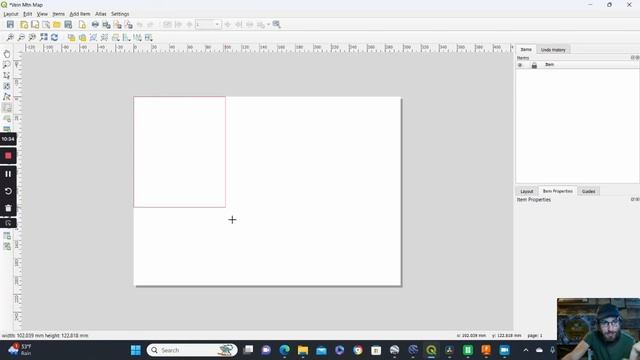The height and width of the screenshot is (360, 640).
Task: Unlock all items
Action: pos(82,38)
